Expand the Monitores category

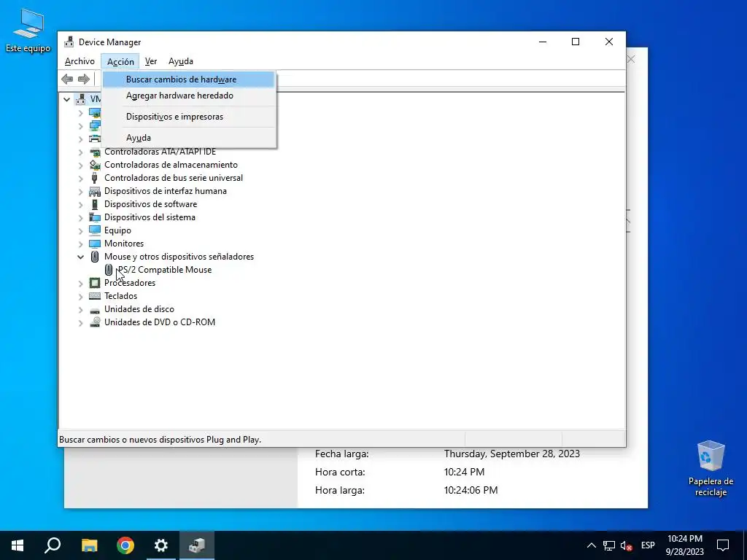(x=80, y=244)
